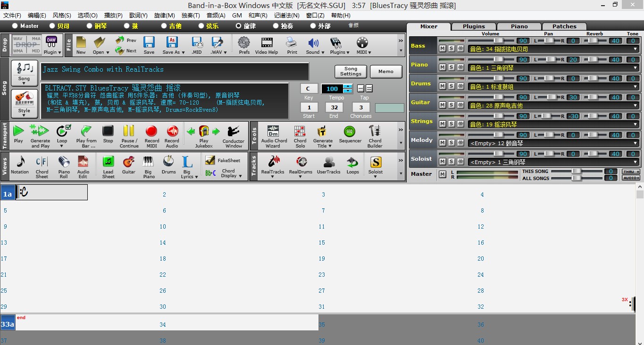
Task: Expand the Chord Display dropdown
Action: [x=241, y=176]
